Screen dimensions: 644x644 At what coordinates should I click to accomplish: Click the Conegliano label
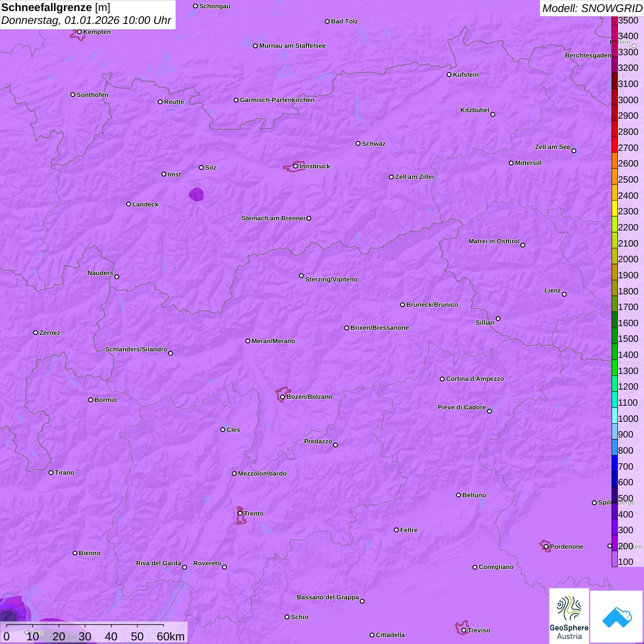coord(496,567)
